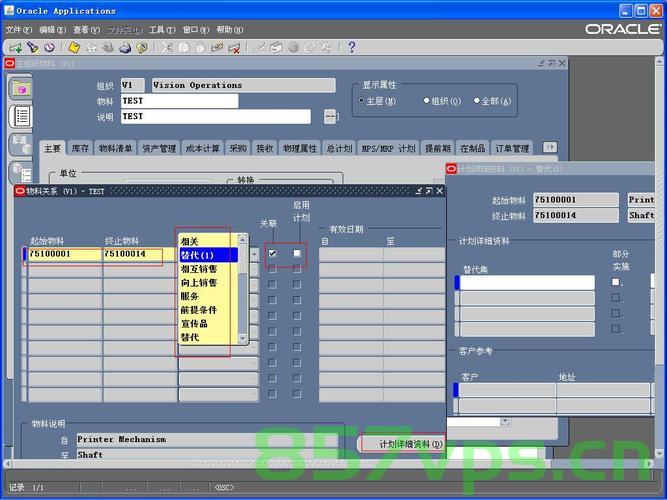The image size is (667, 500).
Task: Select the 主层(M) radio button
Action: point(362,101)
